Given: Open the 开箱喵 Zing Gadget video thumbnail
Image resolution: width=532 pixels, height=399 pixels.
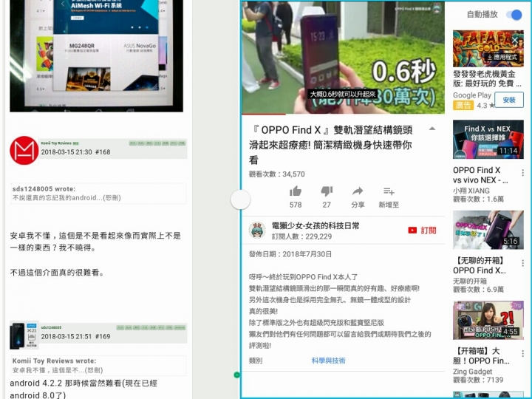Looking at the screenshot, I should pyautogui.click(x=488, y=320).
